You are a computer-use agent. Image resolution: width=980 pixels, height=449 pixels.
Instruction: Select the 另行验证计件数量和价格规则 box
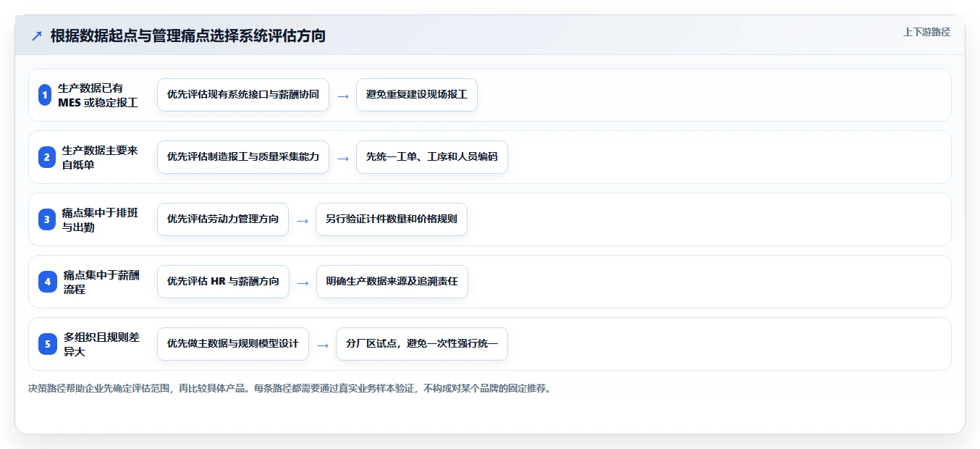click(x=392, y=219)
